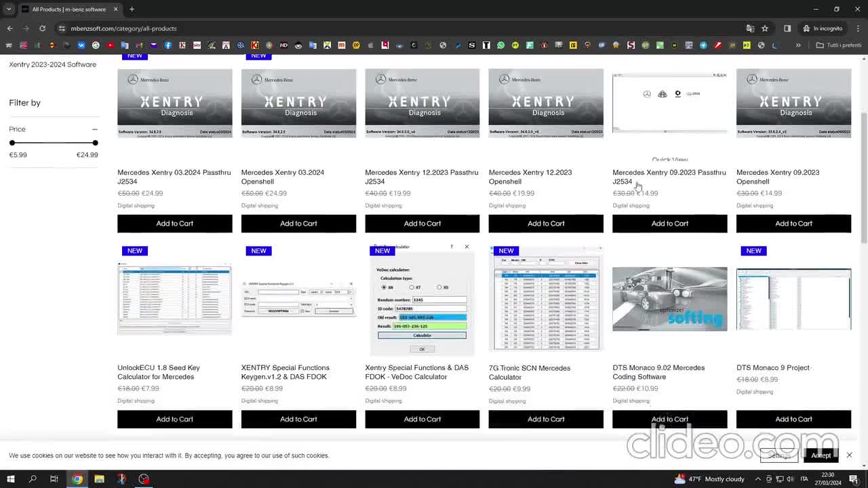Screen dimensions: 868x488
Task: Open the Windows Start menu
Action: 10,479
